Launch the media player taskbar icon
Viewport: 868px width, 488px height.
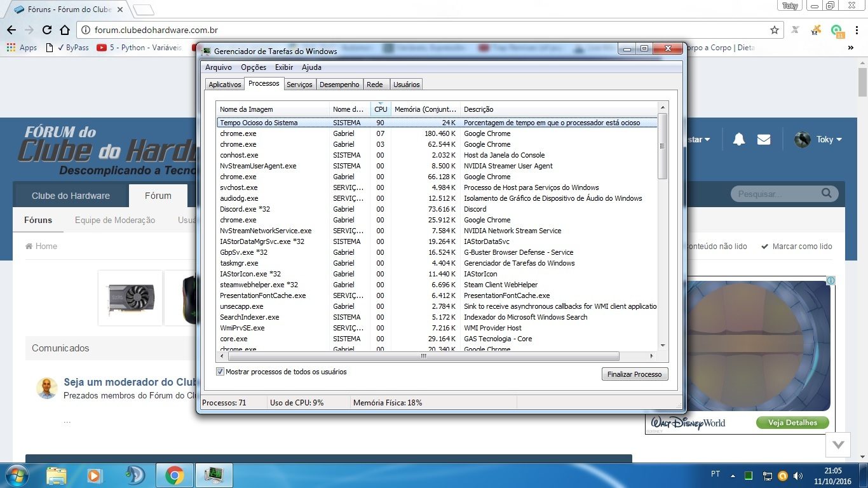tap(95, 475)
